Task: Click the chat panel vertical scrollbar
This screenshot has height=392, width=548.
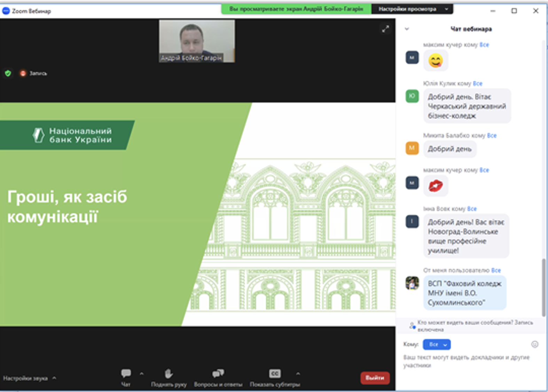Action: [x=543, y=287]
